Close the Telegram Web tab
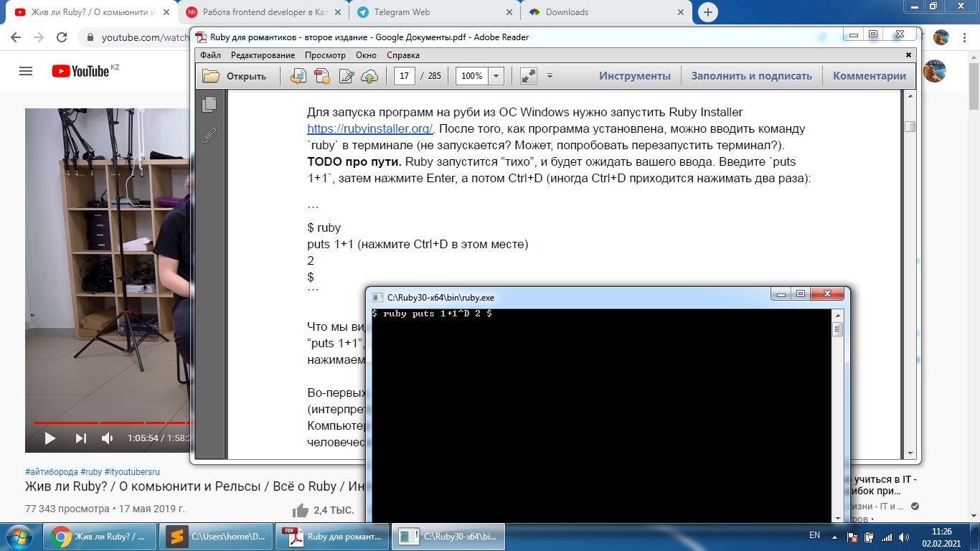 [509, 12]
